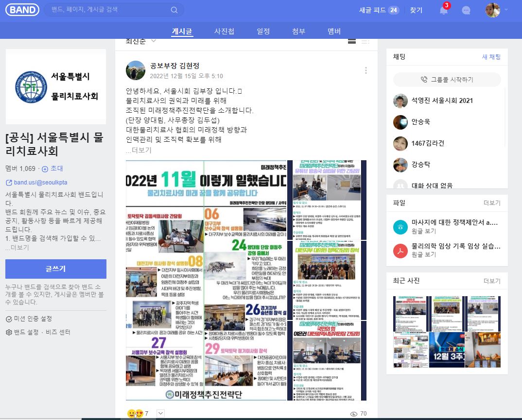This screenshot has width=522, height=420.
Task: Open the 물리의학 임상 기록 file
Action: (x=456, y=246)
